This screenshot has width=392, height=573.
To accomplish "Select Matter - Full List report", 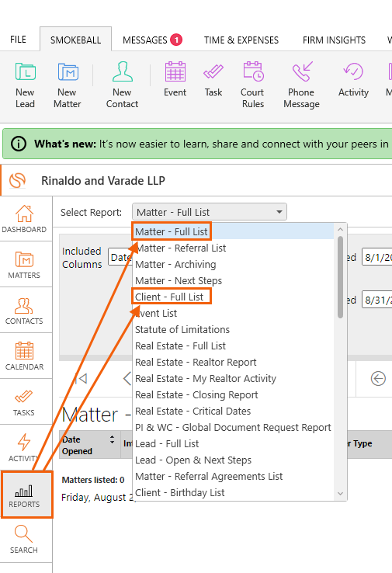I will tap(232, 231).
